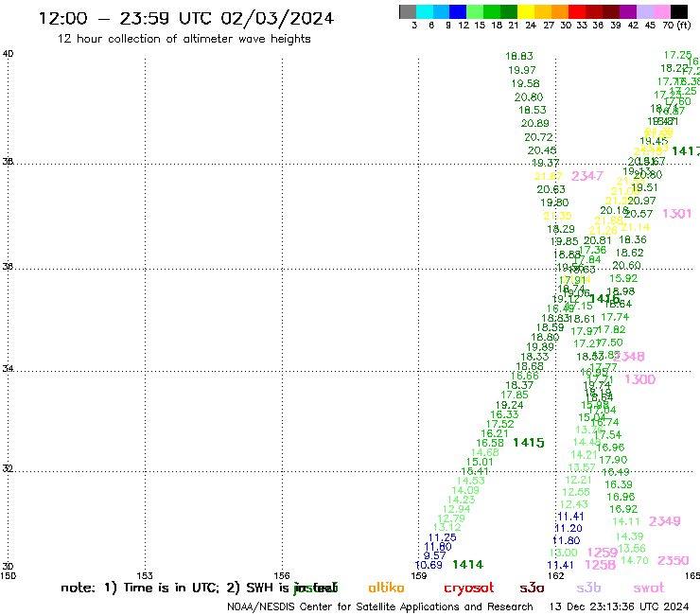This screenshot has width=700, height=615.
Task: Click the wave height value '20.72'
Action: point(538,137)
